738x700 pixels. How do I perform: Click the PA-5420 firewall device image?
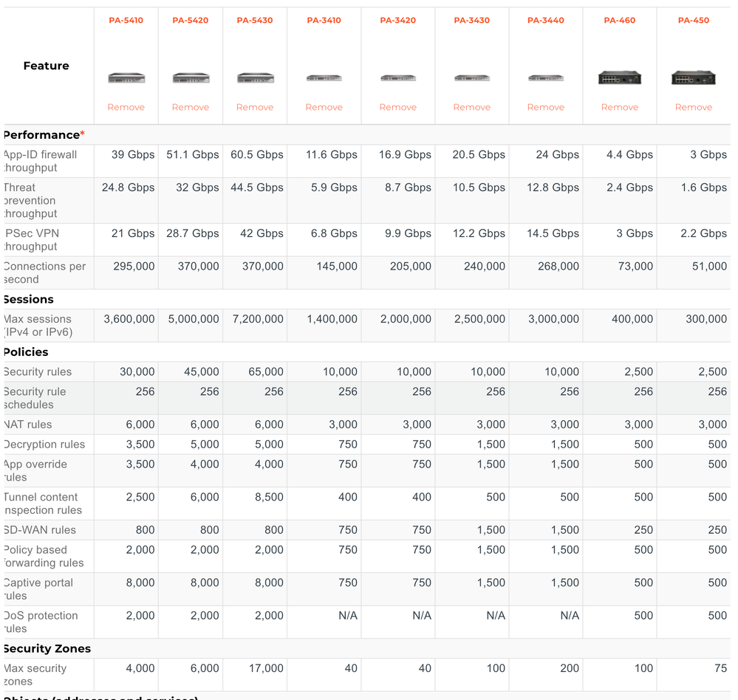[191, 78]
